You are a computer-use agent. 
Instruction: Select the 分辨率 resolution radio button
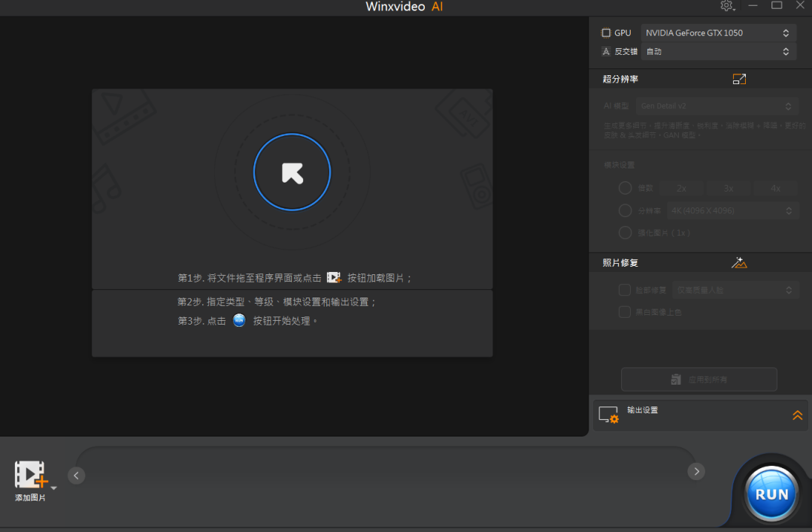point(625,210)
